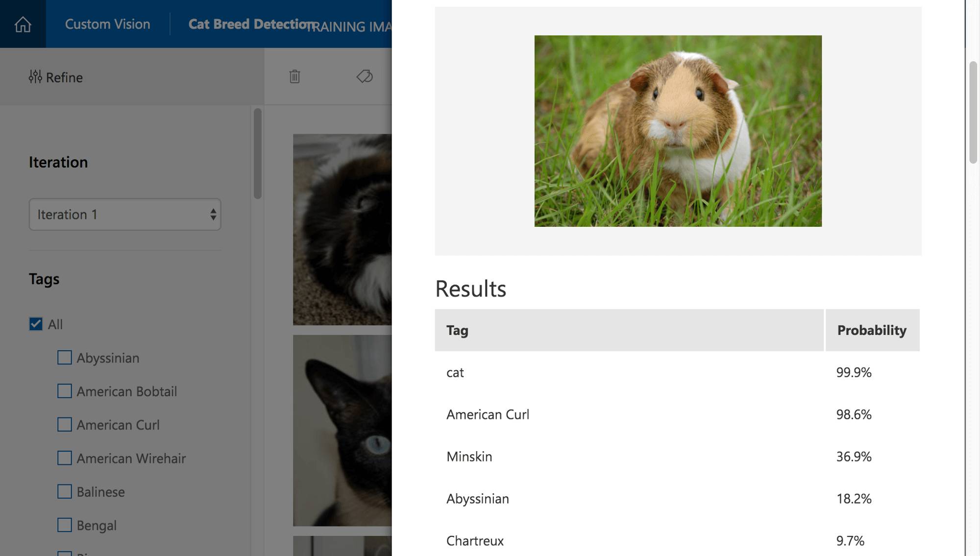This screenshot has width=980, height=556.
Task: Check the Abyssinian tag checkbox
Action: click(65, 358)
